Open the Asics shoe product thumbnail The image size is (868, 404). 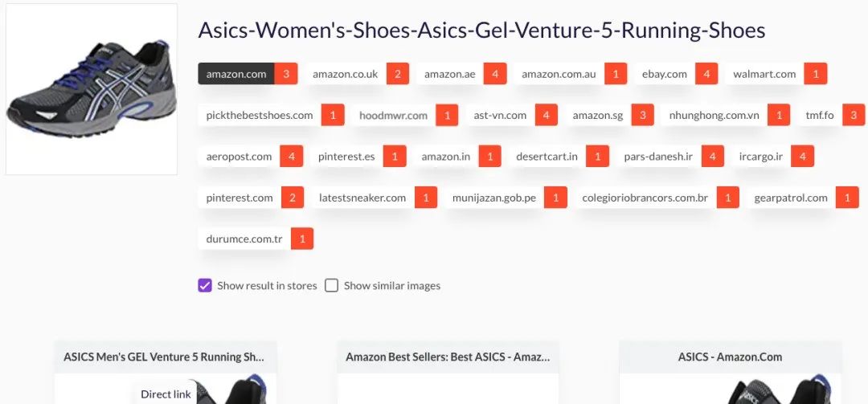click(x=91, y=89)
